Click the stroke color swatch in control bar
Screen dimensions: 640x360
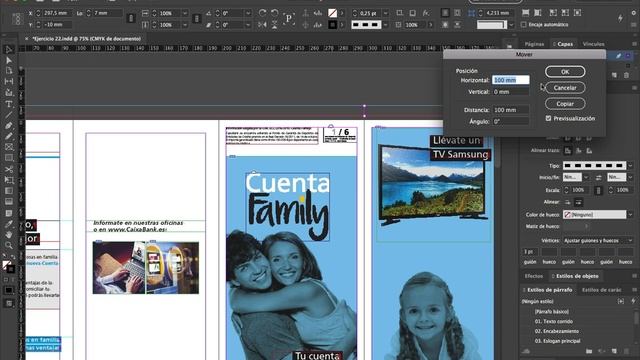(x=333, y=25)
